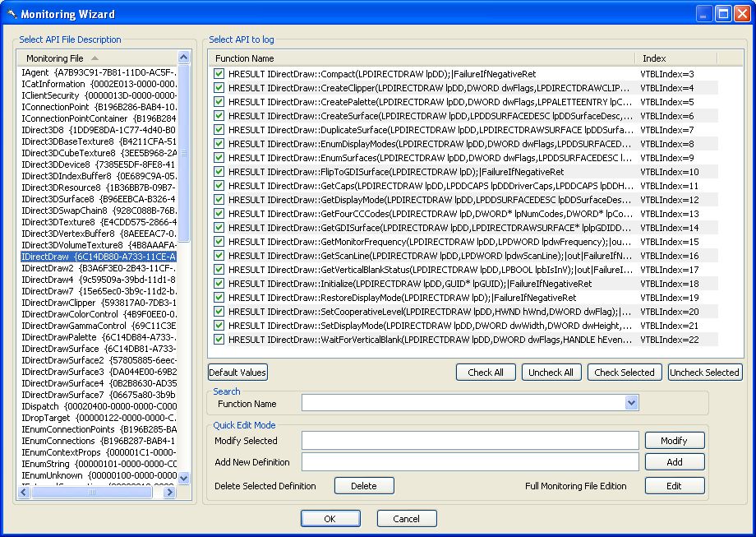Toggle the CreateClipper function checkbox
The width and height of the screenshot is (756, 537).
tap(219, 88)
